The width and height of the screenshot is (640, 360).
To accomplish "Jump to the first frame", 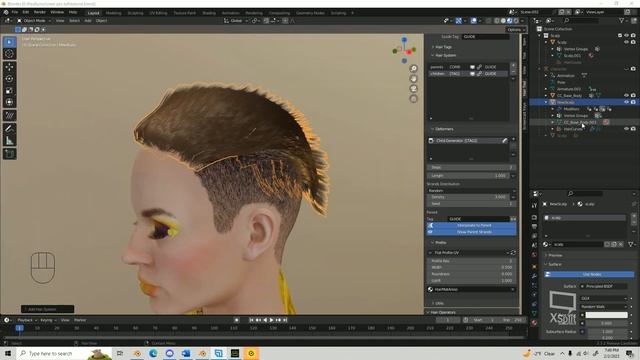I will pos(251,320).
